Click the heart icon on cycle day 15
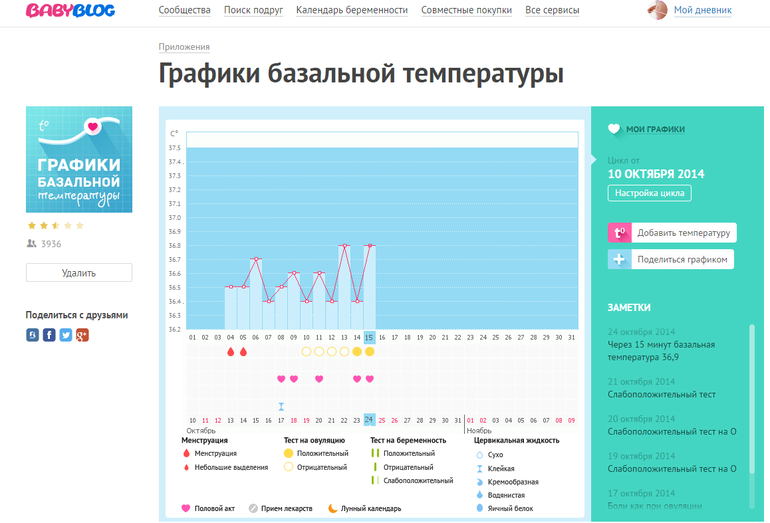770x523 pixels. point(370,379)
